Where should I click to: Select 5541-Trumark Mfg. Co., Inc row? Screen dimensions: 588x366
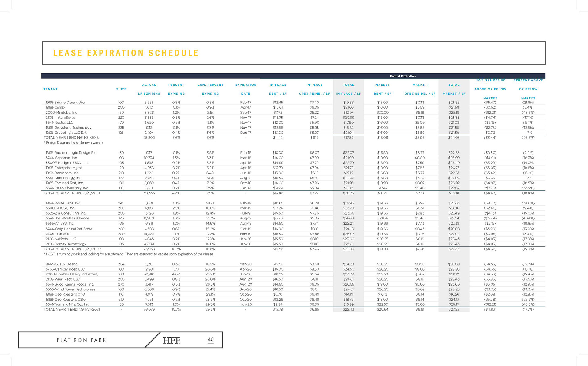click(67, 304)
